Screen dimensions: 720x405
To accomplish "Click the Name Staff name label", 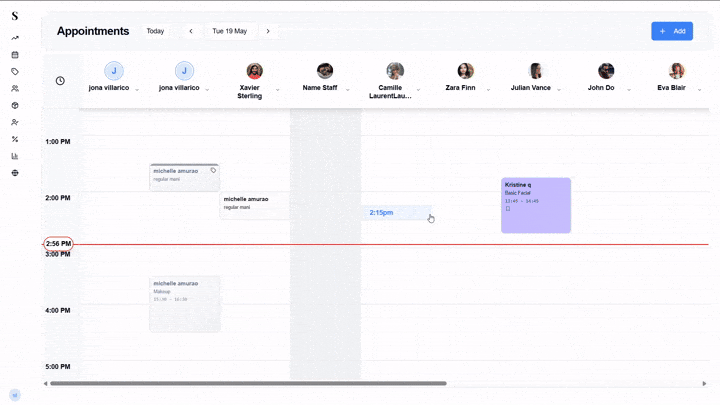I will pyautogui.click(x=320, y=88).
